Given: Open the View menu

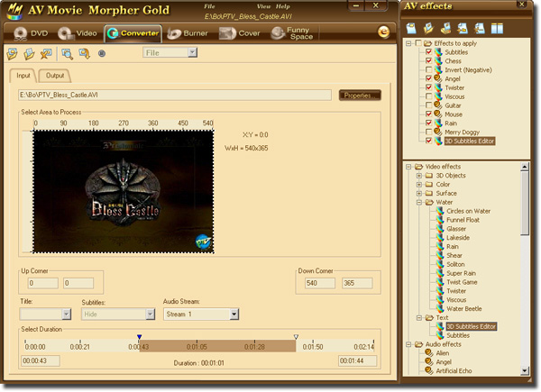Looking at the screenshot, I should point(263,6).
